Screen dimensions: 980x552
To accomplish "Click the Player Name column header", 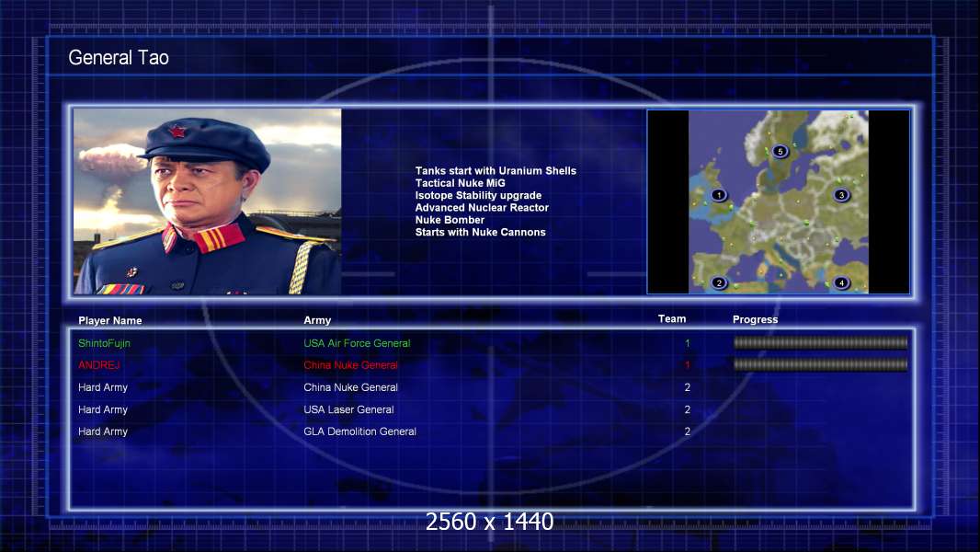I will point(110,321).
